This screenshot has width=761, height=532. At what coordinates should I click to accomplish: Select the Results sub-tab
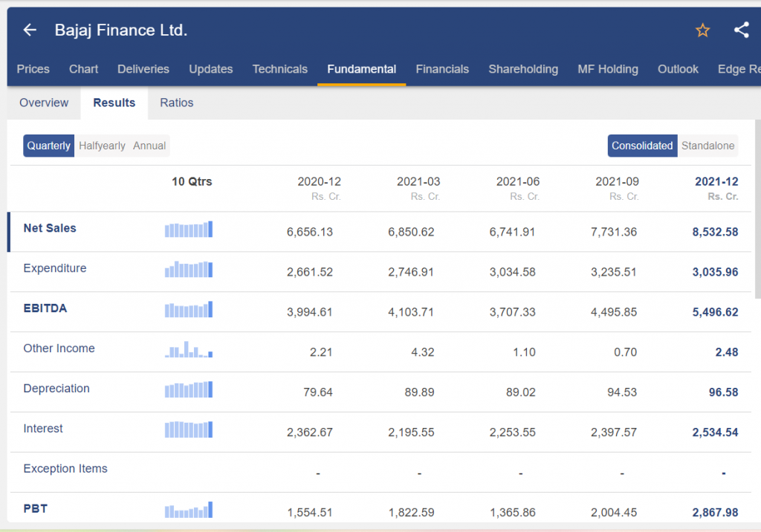click(114, 103)
